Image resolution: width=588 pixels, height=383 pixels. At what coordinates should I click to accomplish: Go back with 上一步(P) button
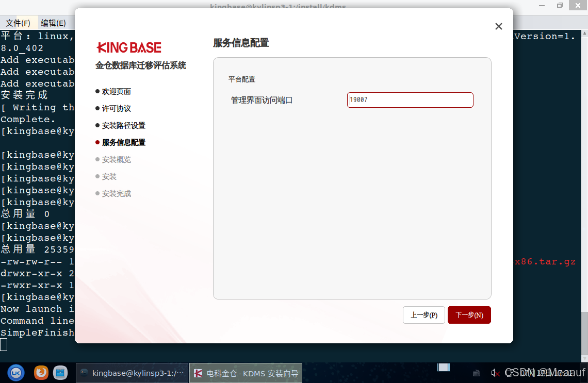tap(424, 315)
